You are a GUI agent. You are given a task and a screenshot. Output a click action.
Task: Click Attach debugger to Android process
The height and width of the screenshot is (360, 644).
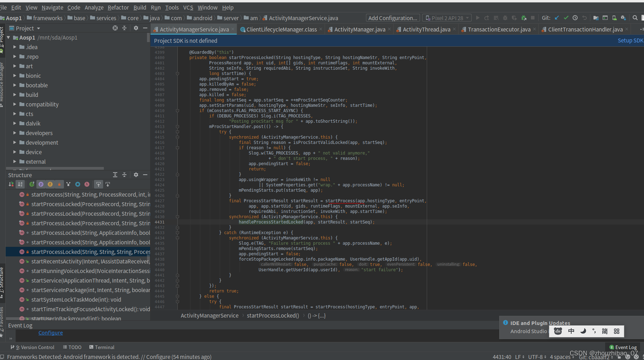[524, 18]
